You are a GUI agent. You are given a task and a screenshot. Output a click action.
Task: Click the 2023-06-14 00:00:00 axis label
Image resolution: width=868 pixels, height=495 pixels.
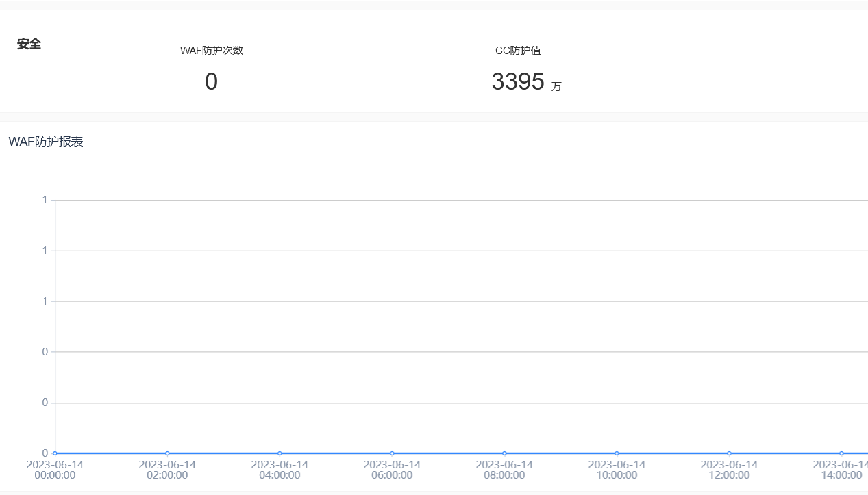(x=55, y=470)
